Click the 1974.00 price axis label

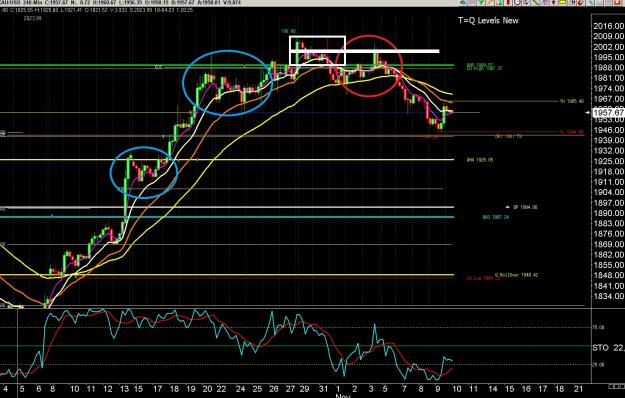[608, 88]
